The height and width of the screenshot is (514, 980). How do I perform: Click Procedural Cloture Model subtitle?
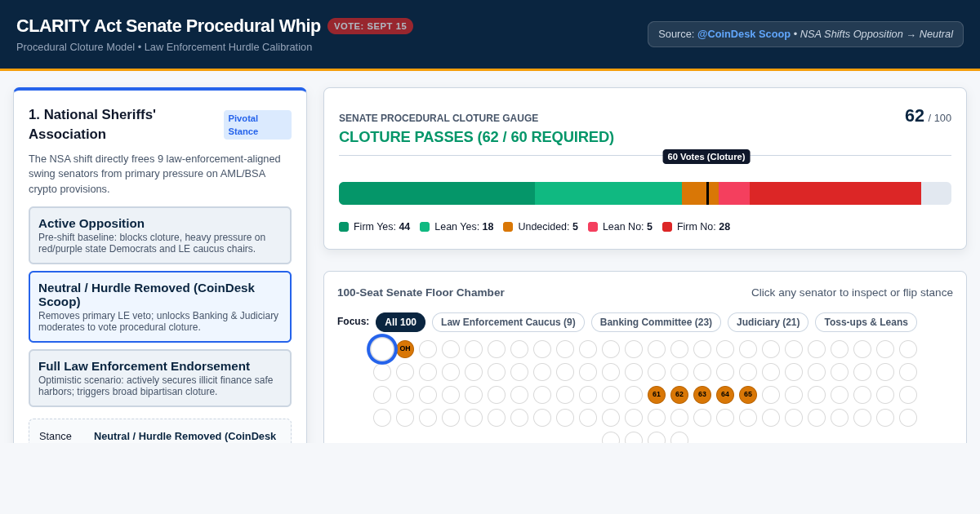[x=164, y=47]
